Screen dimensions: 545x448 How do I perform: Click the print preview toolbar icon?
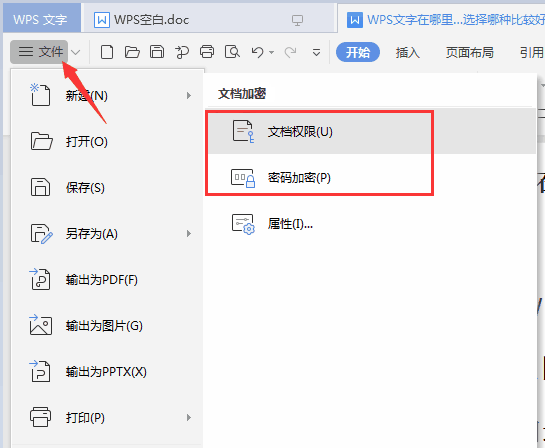click(232, 52)
